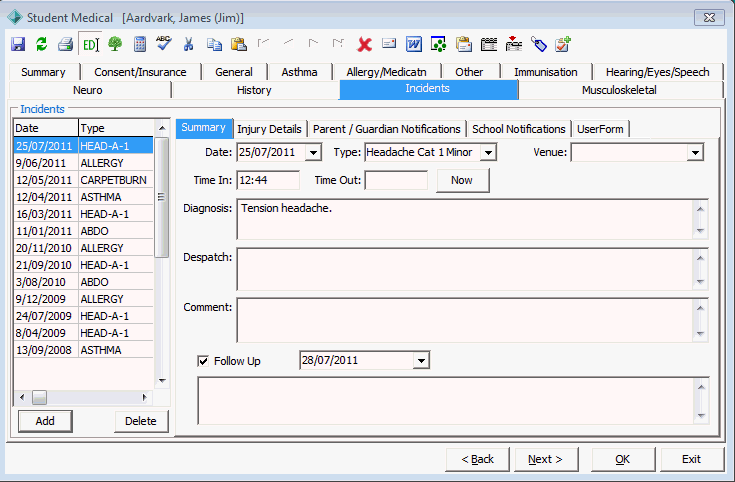735x482 pixels.
Task: Open the green tree icon
Action: tap(115, 45)
